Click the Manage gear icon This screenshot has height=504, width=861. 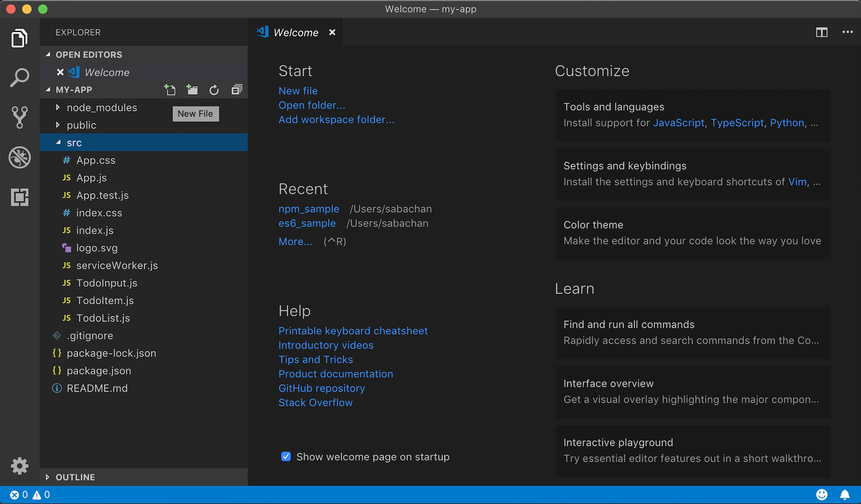pyautogui.click(x=20, y=466)
